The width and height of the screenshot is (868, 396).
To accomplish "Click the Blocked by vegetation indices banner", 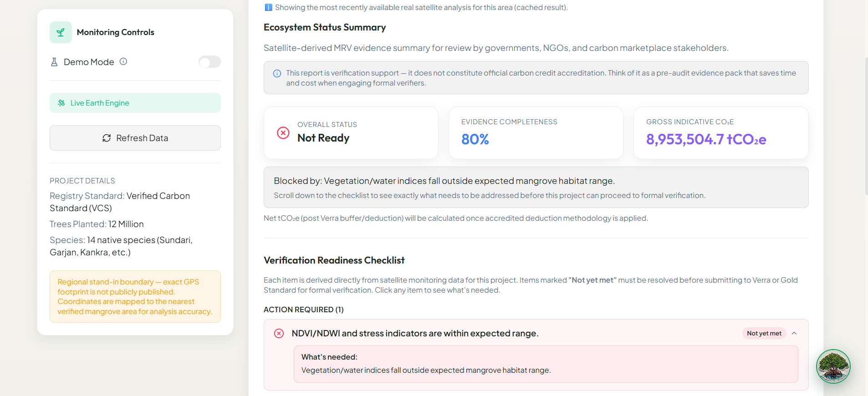I will (x=536, y=188).
